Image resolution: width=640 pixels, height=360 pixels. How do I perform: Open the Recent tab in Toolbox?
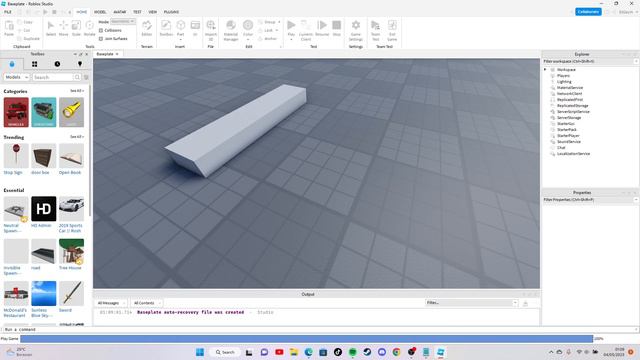(x=57, y=64)
